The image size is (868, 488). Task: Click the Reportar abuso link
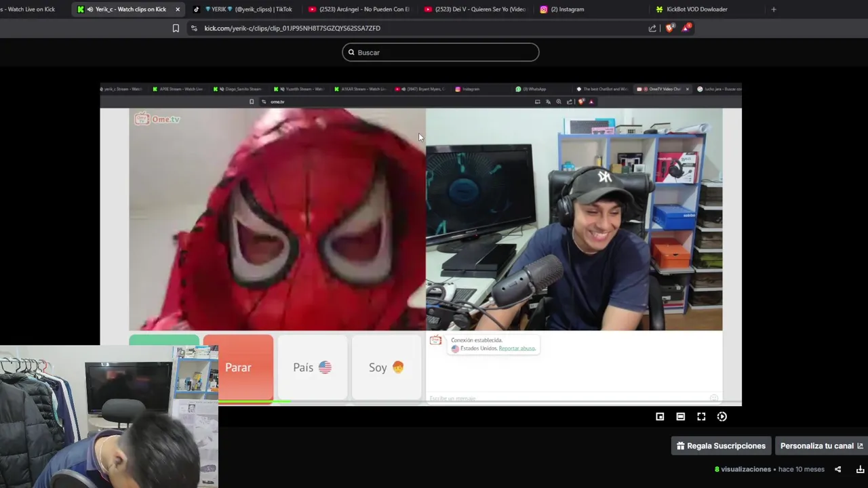517,348
